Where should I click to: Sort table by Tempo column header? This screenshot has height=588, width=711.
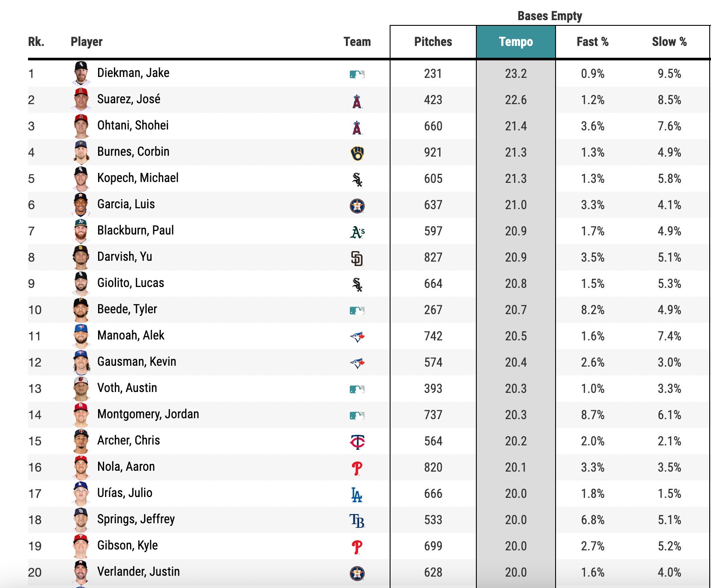pyautogui.click(x=516, y=42)
